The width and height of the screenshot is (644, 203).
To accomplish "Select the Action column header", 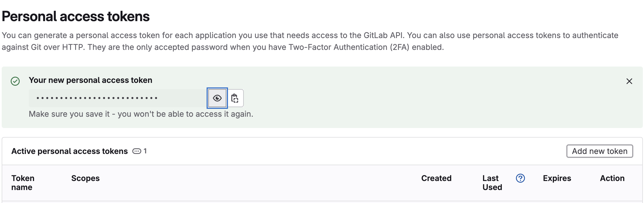I will (x=612, y=178).
